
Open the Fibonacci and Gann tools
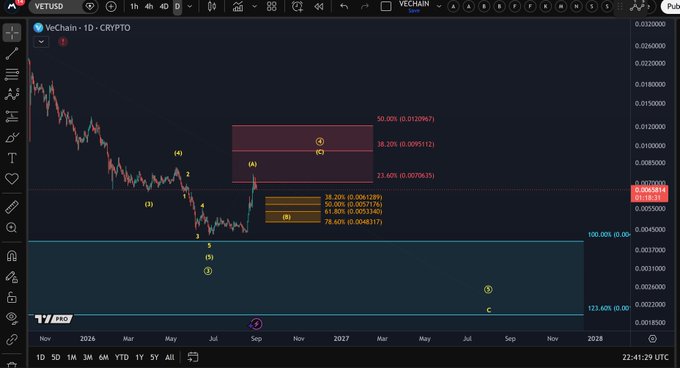12,74
